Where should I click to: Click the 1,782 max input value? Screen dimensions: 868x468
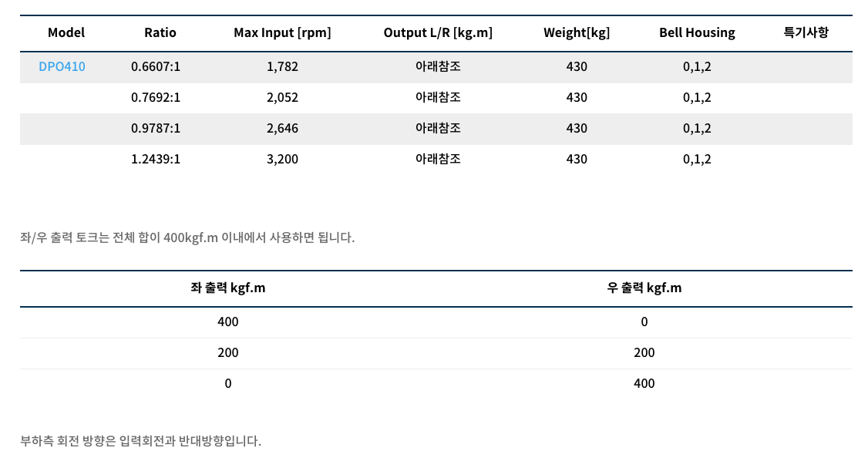coord(282,67)
